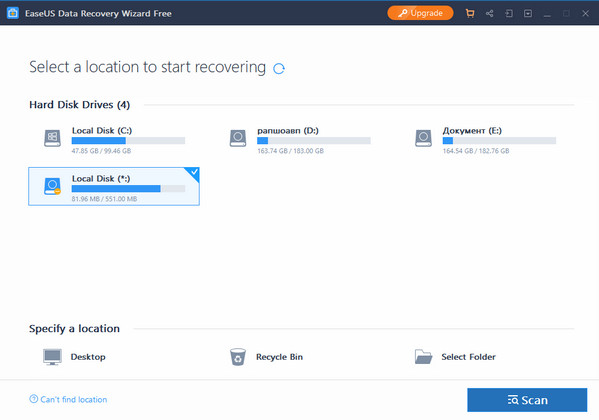Screen dimensions: 599x420
Task: Open the Can't find location link
Action: coord(68,399)
